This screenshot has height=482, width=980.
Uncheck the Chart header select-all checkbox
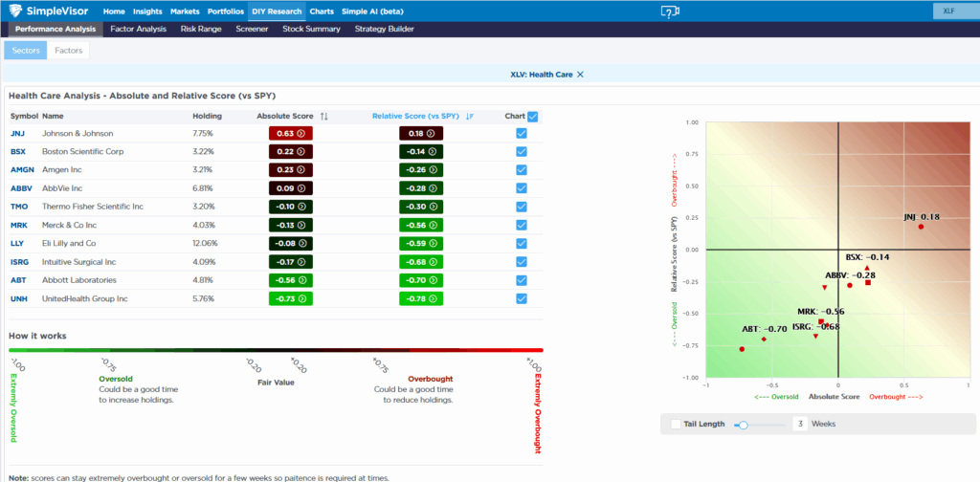click(x=533, y=117)
